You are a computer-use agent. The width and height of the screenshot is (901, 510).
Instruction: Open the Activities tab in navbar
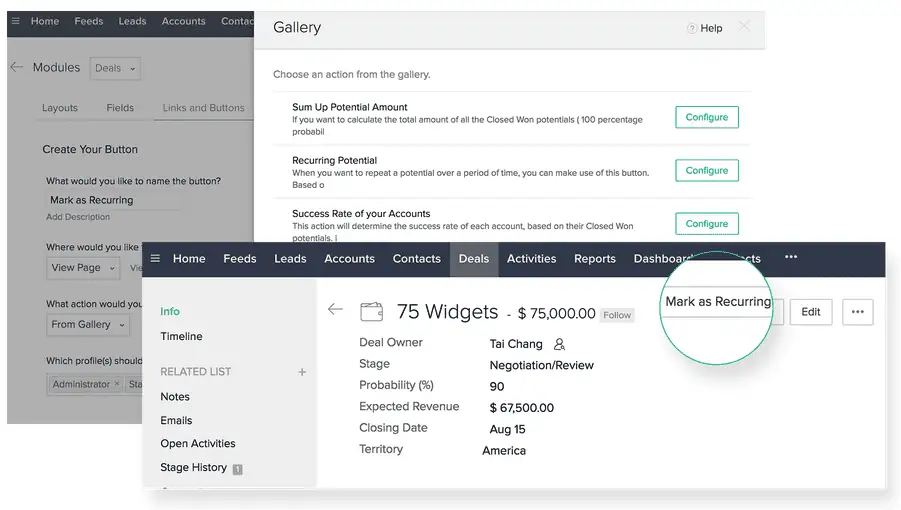pos(531,259)
